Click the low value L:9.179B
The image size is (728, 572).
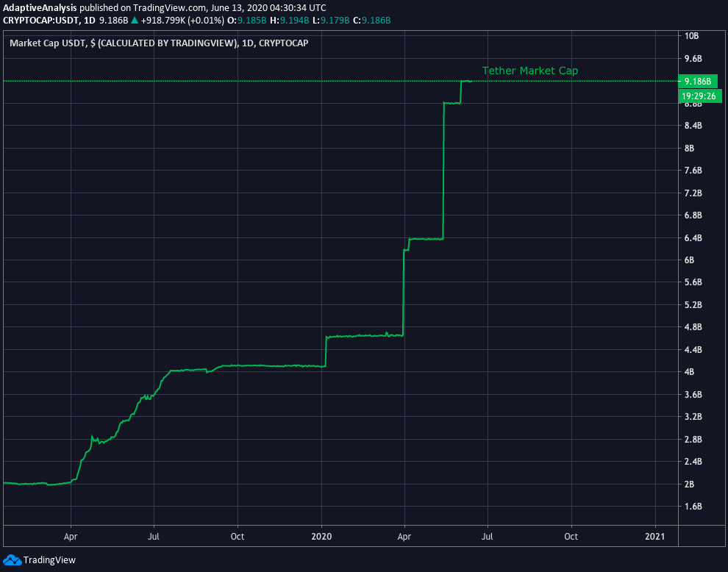[331, 21]
